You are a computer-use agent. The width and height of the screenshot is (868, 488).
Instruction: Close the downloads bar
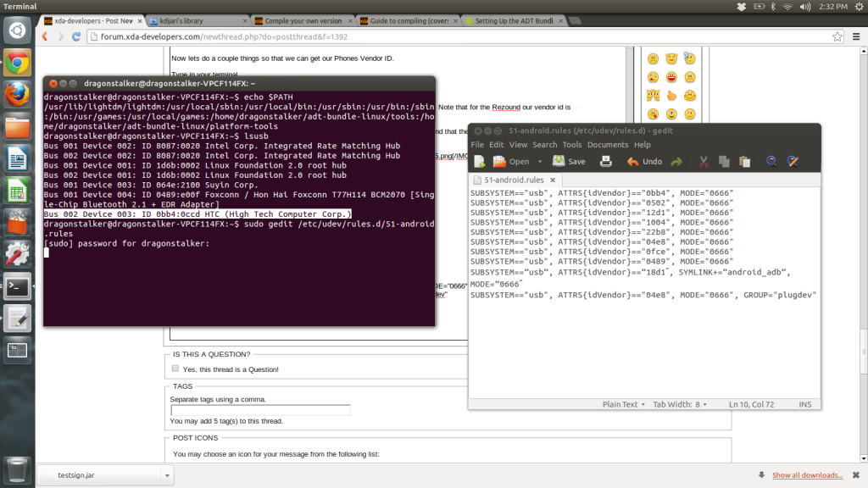point(856,475)
